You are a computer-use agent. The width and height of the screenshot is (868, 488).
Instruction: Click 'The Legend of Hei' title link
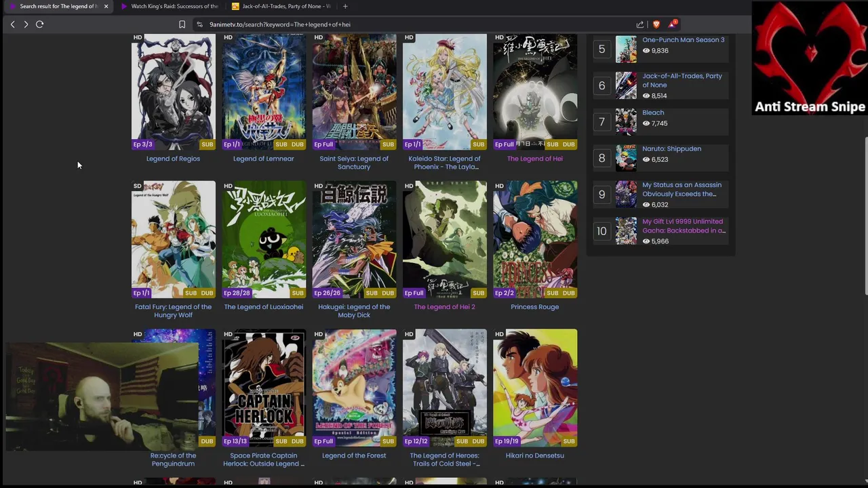[x=535, y=159]
